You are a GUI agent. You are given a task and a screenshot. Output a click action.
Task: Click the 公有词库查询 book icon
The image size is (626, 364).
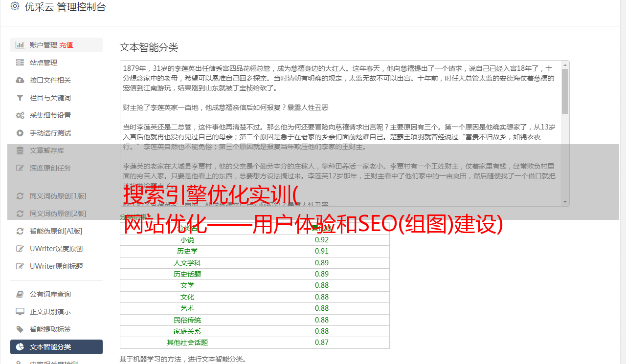coord(20,294)
